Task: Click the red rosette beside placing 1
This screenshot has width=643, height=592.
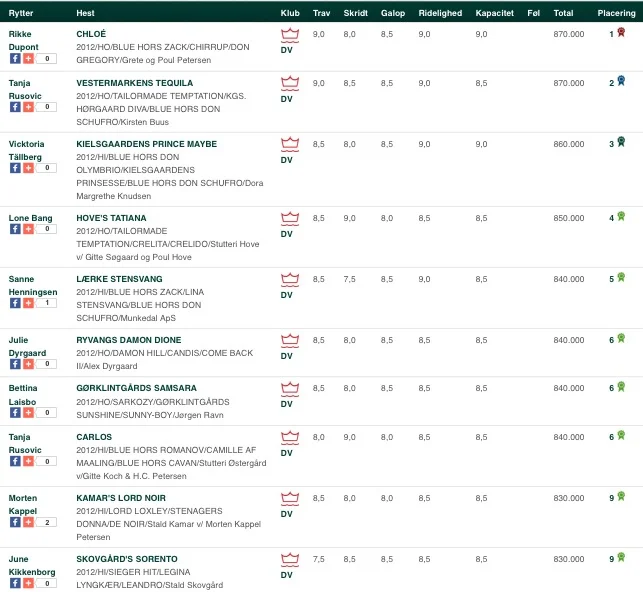Action: 621,32
